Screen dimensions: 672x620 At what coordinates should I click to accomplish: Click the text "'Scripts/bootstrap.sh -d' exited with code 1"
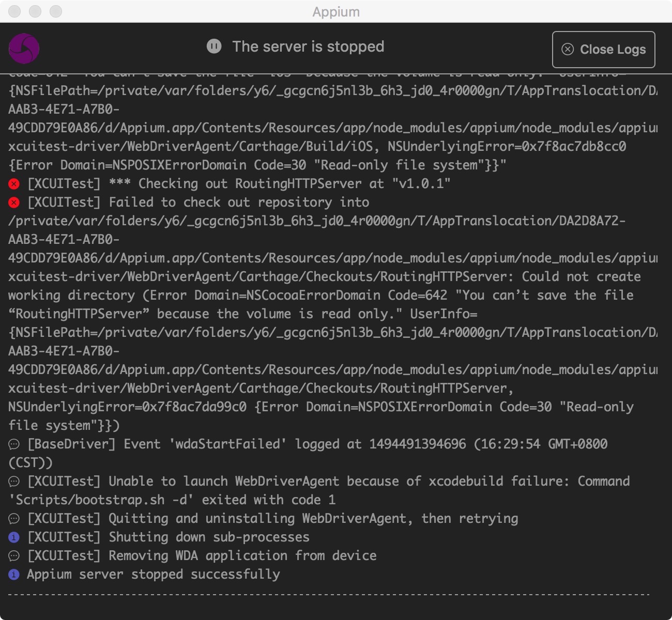(172, 500)
